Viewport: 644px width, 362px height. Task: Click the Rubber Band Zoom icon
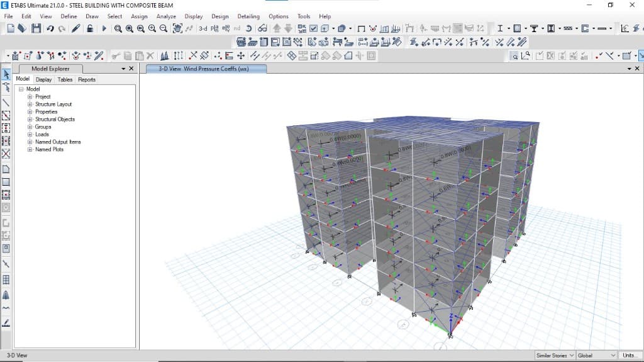[x=118, y=28]
